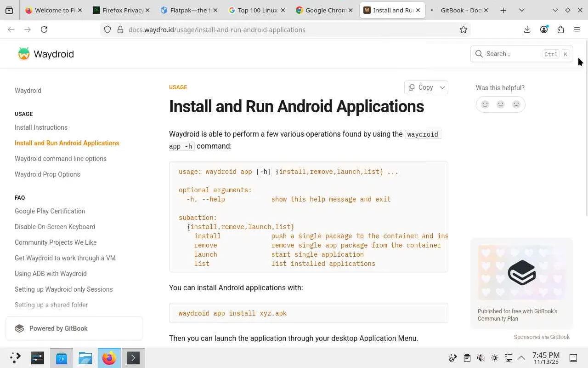Image resolution: width=588 pixels, height=368 pixels.
Task: Open the Firefox downloads panel
Action: click(527, 29)
